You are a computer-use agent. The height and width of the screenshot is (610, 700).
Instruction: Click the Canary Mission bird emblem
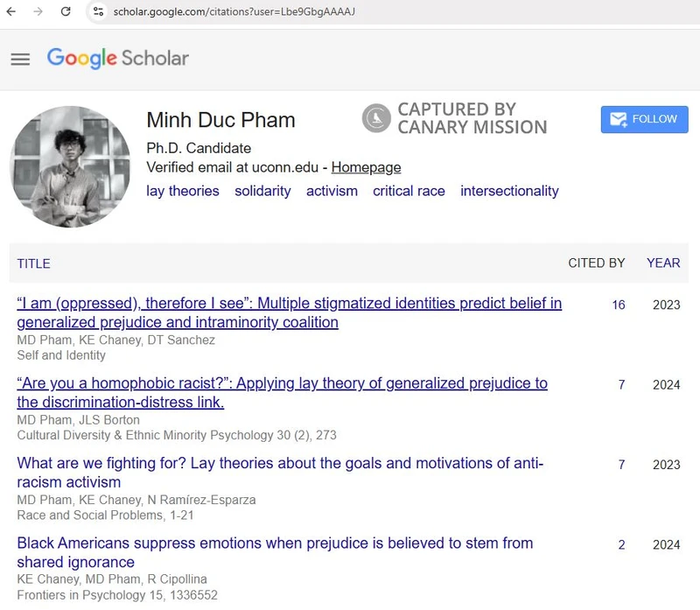click(375, 118)
